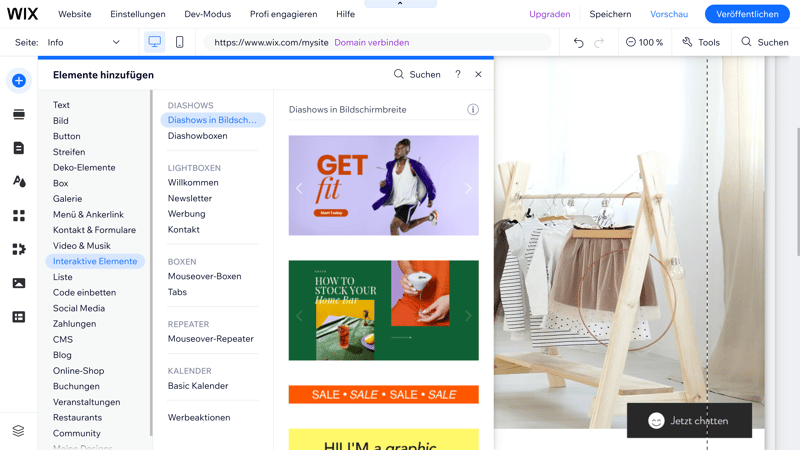800x450 pixels.
Task: Choose the GET fit slideshow thumbnail
Action: point(384,185)
